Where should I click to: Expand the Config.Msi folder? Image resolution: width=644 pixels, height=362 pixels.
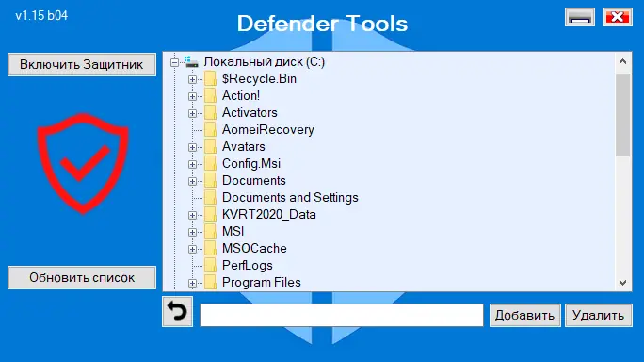[x=192, y=164]
